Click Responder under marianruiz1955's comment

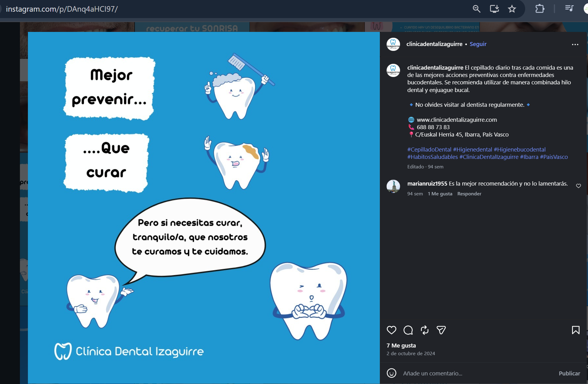[x=469, y=194]
